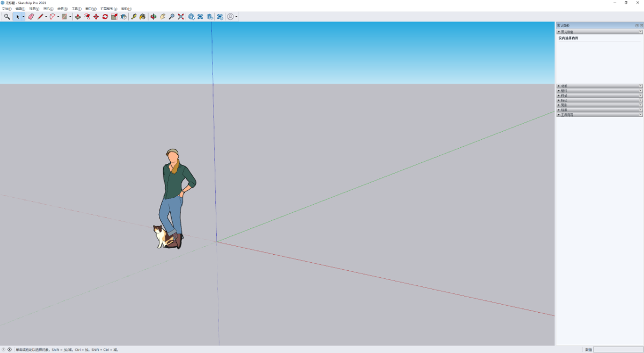Screen dimensions: 644x353
Task: Select the Zoom magnifier tool
Action: [x=172, y=17]
